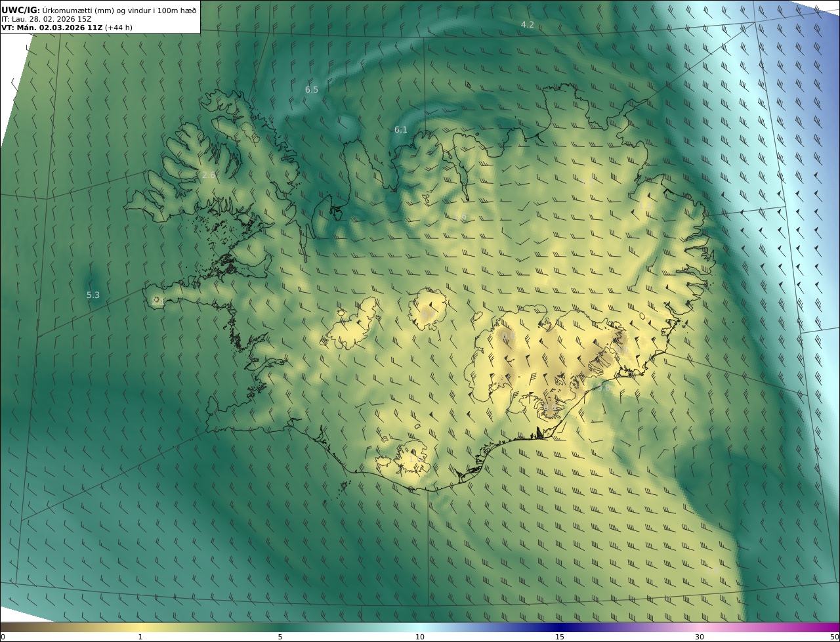Click the '(+44 h)' forecast offset text

tap(119, 28)
